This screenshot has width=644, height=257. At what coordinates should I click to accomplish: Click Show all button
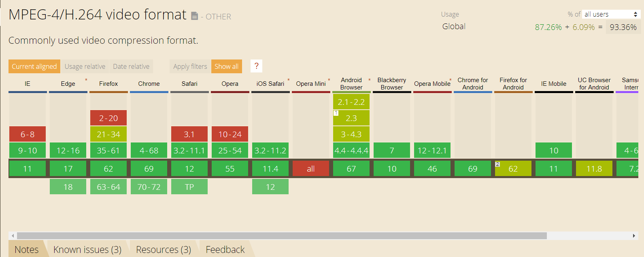pyautogui.click(x=227, y=66)
